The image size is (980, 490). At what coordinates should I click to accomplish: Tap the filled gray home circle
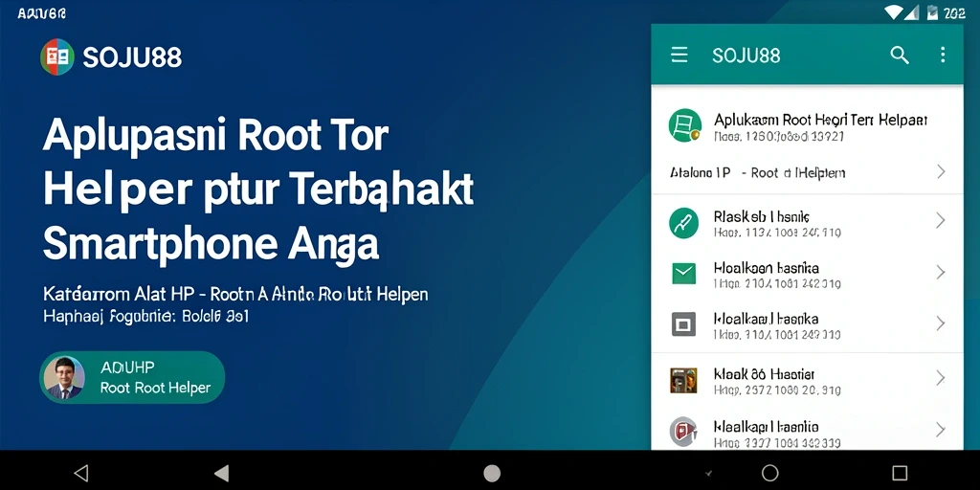tap(492, 473)
